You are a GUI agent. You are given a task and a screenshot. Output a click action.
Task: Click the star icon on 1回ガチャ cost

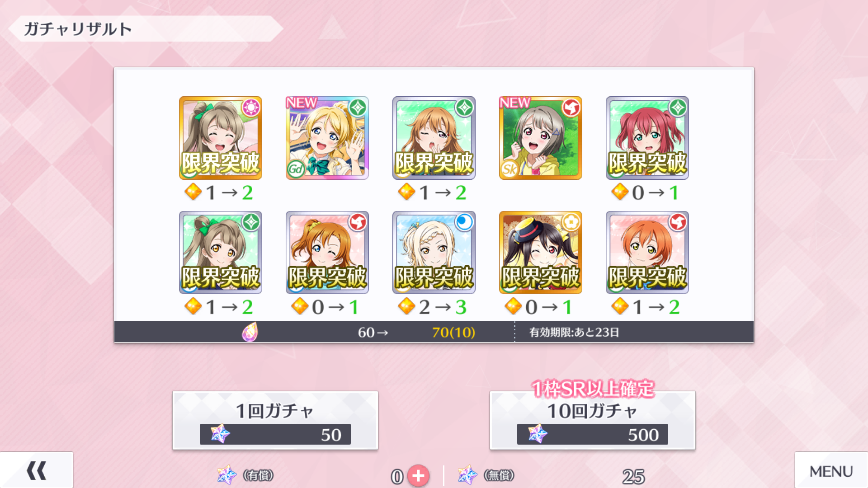coord(220,434)
